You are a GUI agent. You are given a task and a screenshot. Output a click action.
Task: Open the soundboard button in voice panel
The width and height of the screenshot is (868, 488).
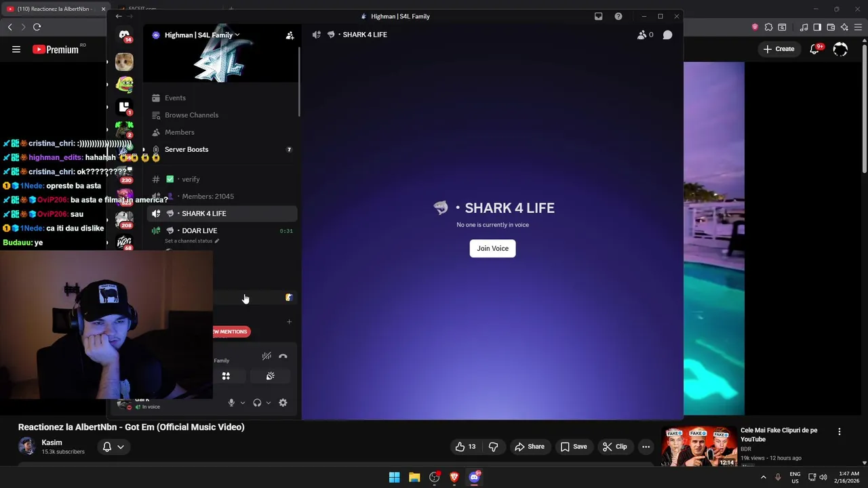click(x=270, y=376)
